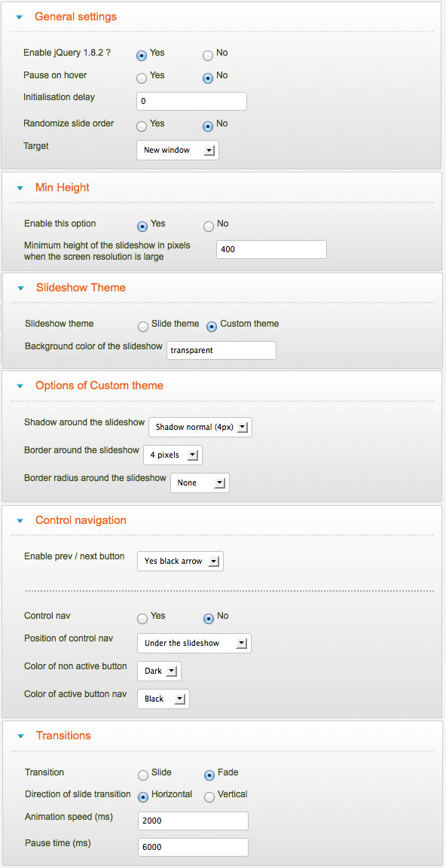Collapse the Transitions section arrow
Image resolution: width=446 pixels, height=868 pixels.
21,736
